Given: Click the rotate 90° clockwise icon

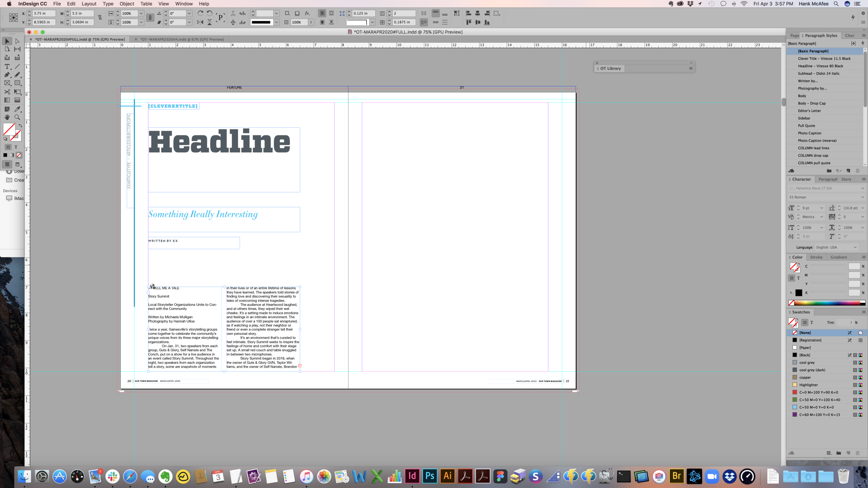Looking at the screenshot, I should click(x=200, y=13).
